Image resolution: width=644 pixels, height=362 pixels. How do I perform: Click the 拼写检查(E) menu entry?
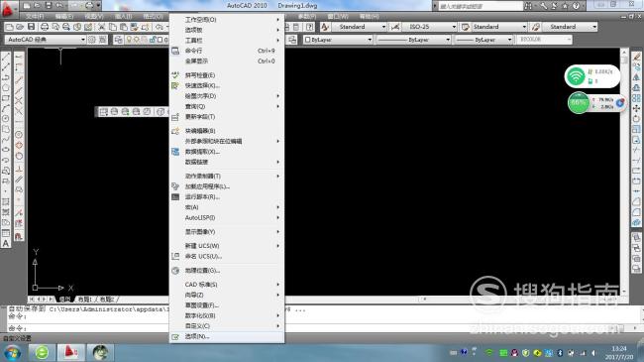[x=227, y=75]
